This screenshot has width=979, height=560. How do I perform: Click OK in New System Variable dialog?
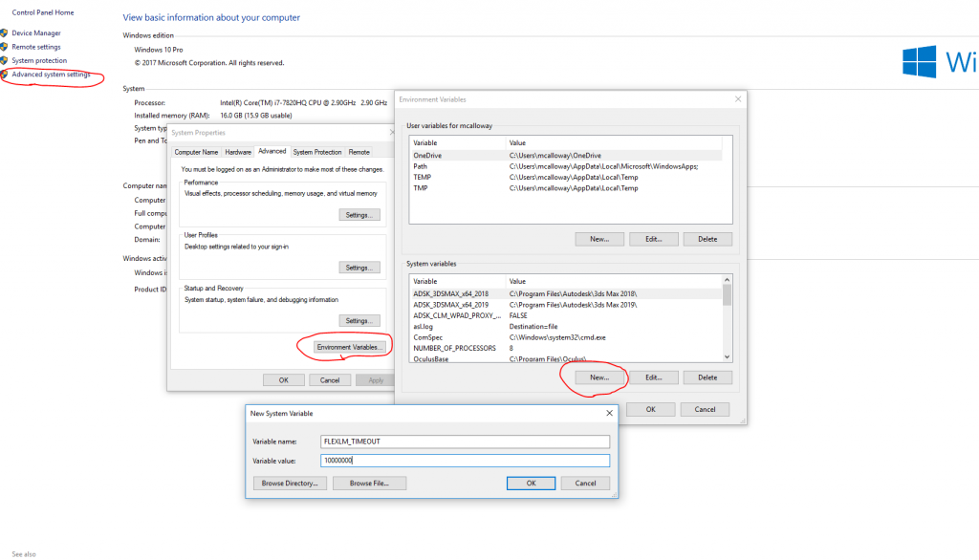click(531, 484)
